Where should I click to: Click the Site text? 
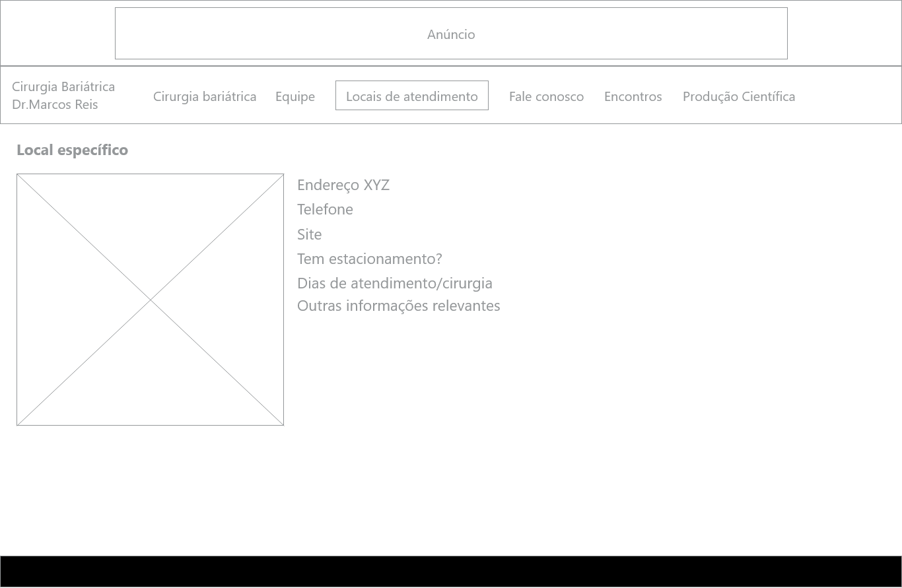coord(310,234)
